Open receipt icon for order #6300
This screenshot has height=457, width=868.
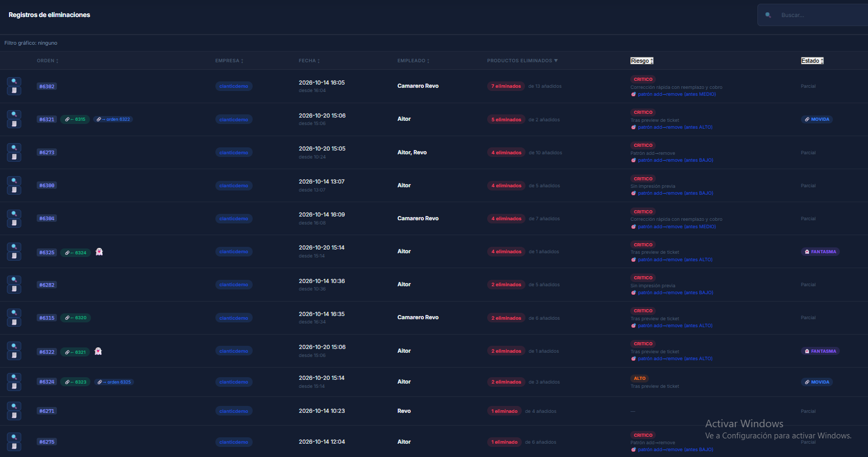(x=14, y=190)
